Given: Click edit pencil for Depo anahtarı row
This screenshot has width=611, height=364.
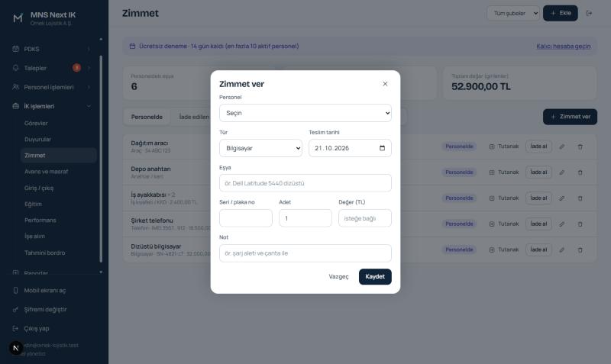Looking at the screenshot, I should 561,172.
